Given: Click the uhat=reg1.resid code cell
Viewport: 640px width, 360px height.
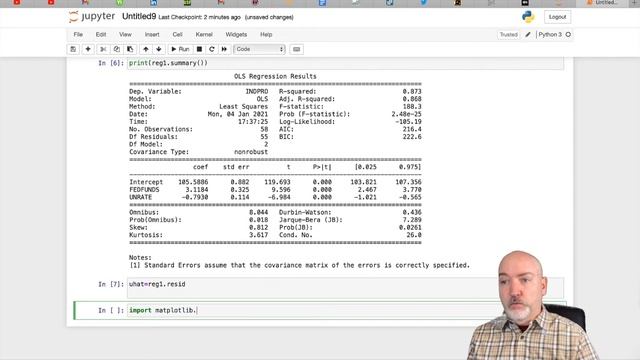Looking at the screenshot, I should click(x=345, y=288).
